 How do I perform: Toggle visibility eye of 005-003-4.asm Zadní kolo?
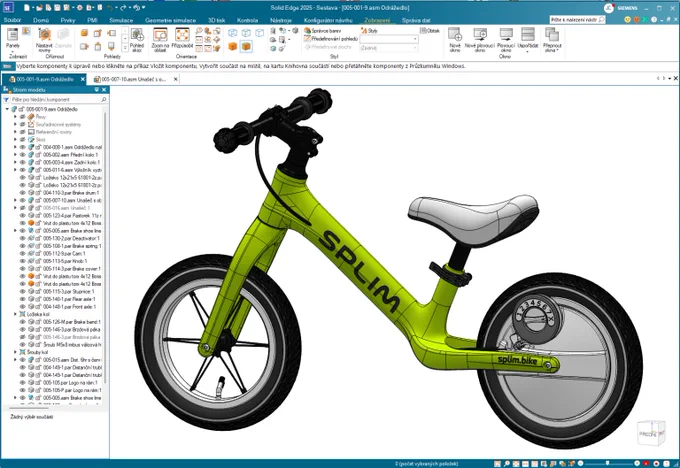pos(23,162)
